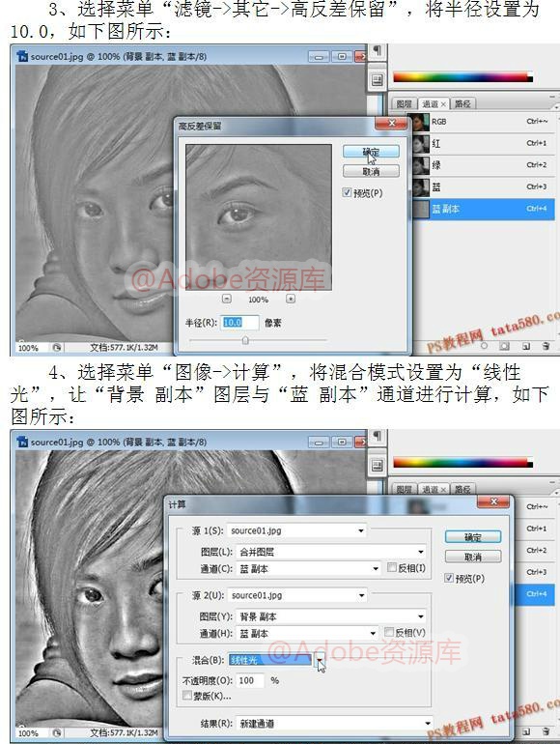Maximize the lower source01.jpg document window
560x744 pixels.
tap(342, 443)
